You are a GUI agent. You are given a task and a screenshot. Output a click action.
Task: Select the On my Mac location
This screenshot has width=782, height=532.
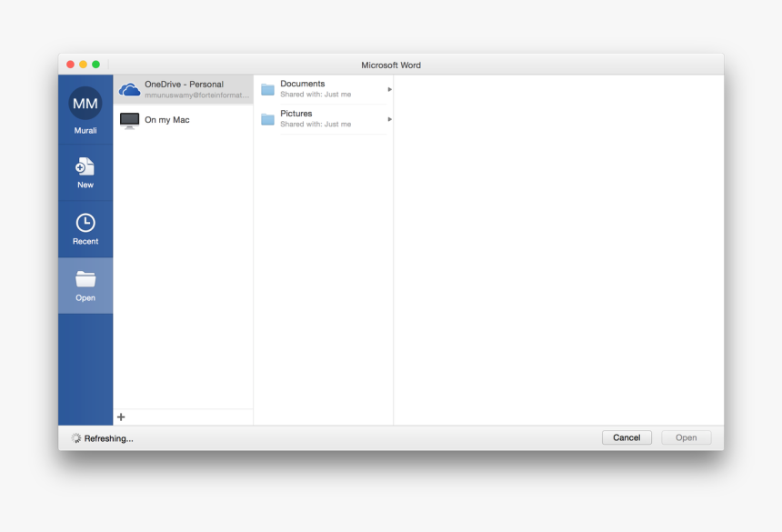coord(184,120)
